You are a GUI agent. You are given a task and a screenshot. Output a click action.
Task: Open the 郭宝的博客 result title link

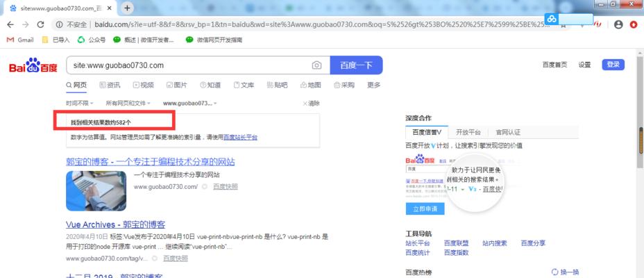tap(151, 162)
